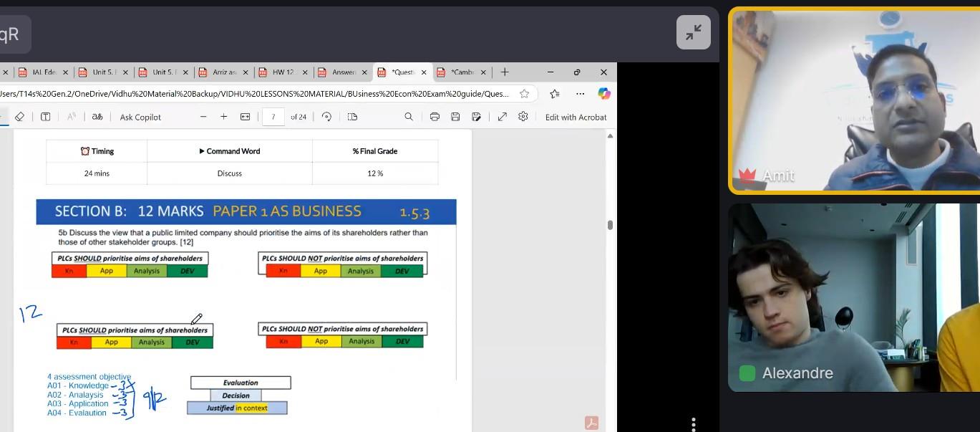Zoom out using the minus icon
The height and width of the screenshot is (432, 980).
pos(203,117)
